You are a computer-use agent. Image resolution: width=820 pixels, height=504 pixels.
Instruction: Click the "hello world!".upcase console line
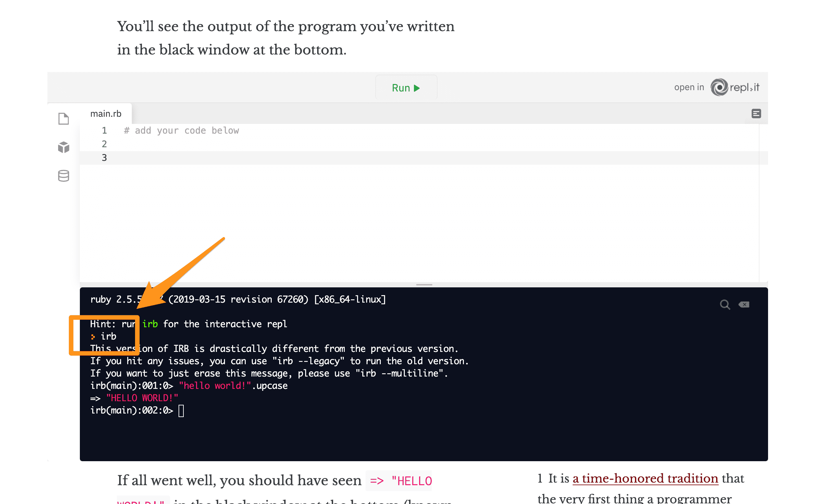click(233, 386)
